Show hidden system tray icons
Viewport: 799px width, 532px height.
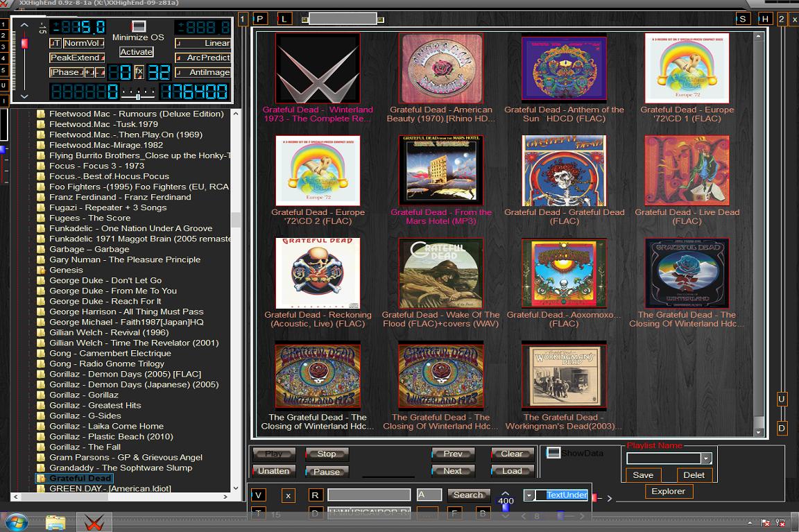(x=750, y=523)
